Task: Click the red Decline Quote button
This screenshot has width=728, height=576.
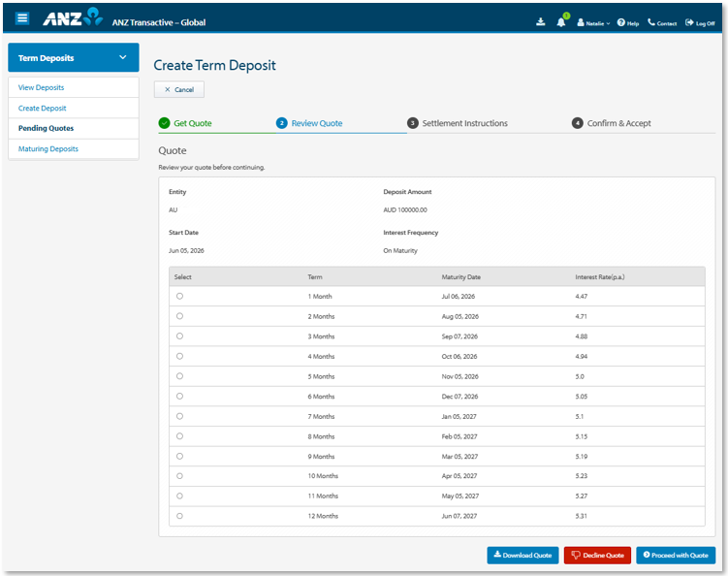Action: 597,555
